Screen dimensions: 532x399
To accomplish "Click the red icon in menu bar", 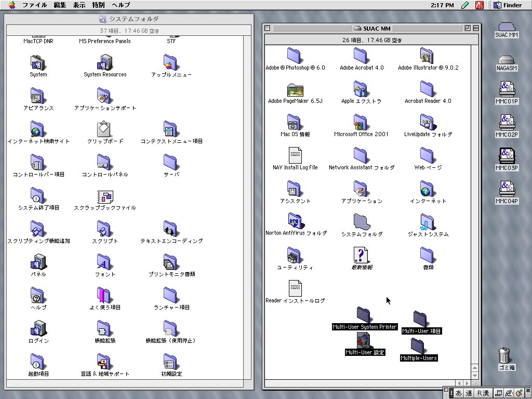I will (479, 5).
